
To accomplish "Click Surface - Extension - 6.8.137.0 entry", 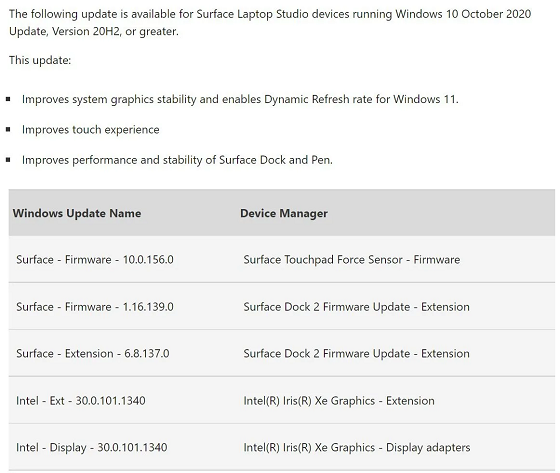I will [x=93, y=354].
